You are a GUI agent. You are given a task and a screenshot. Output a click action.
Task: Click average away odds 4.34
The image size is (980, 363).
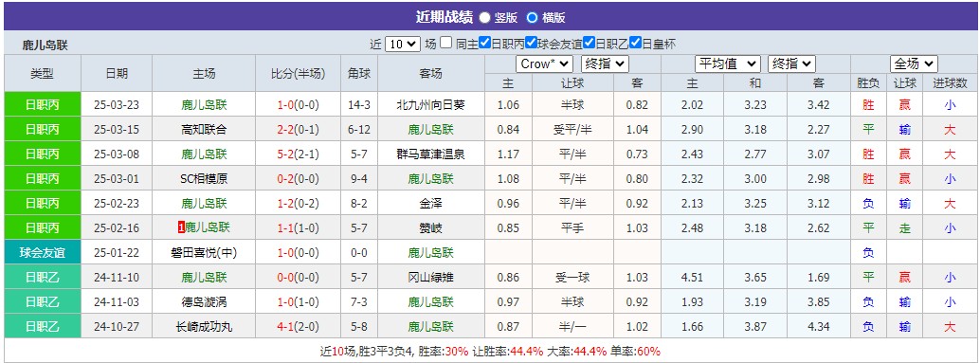[x=819, y=327]
